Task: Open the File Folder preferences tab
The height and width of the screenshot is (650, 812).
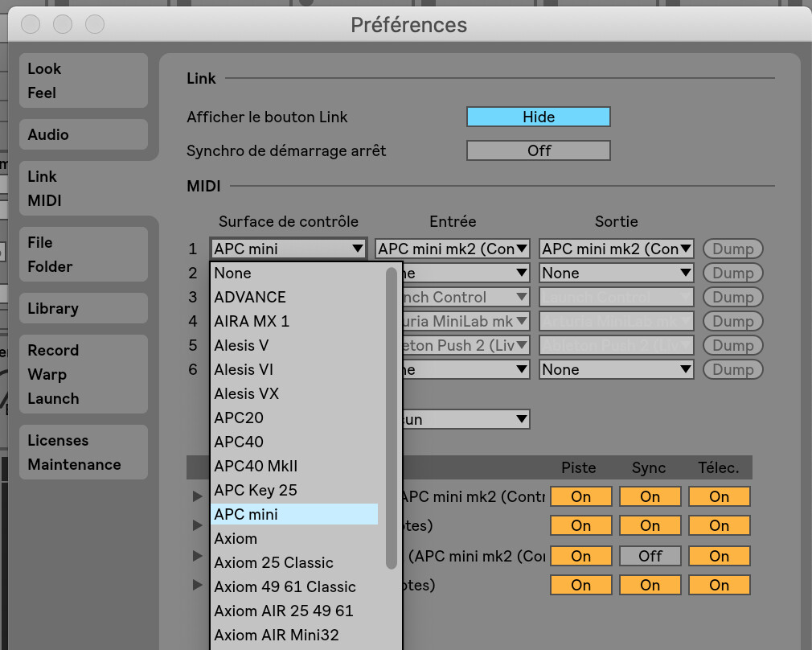Action: coord(84,254)
